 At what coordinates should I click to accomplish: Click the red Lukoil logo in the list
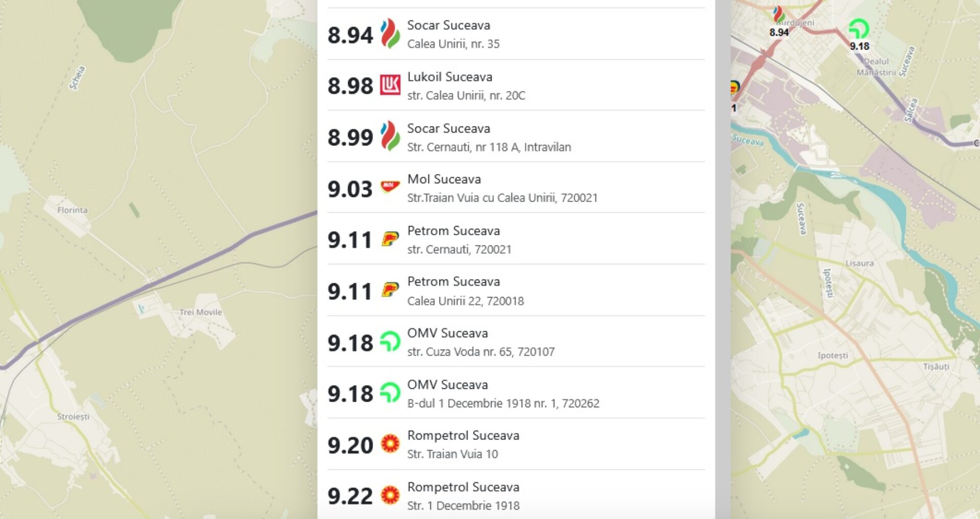tap(390, 85)
